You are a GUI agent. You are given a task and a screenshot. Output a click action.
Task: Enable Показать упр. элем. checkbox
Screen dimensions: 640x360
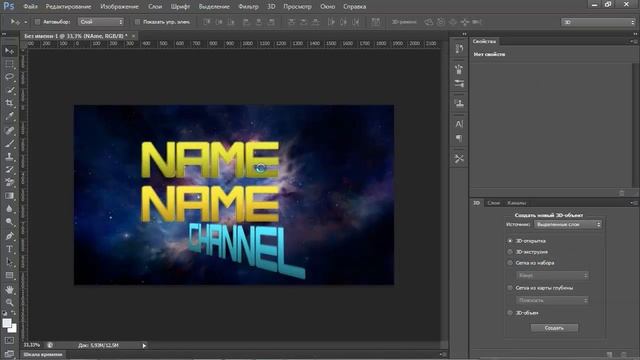[138, 22]
